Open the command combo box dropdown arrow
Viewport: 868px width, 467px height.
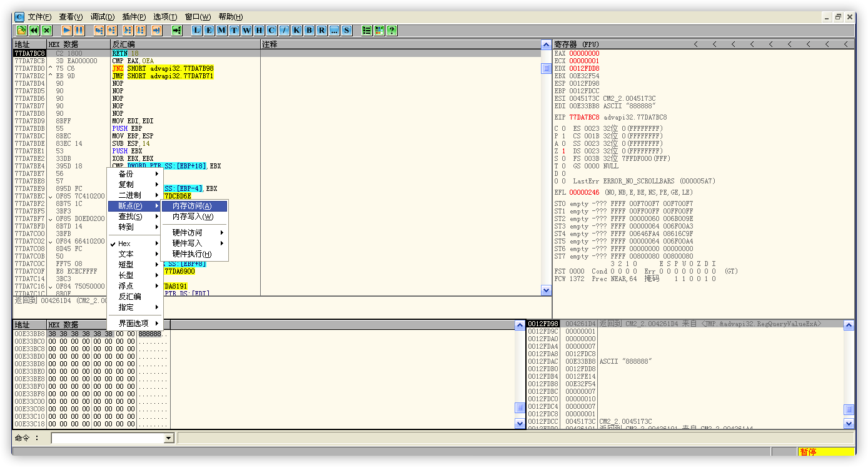pos(168,438)
